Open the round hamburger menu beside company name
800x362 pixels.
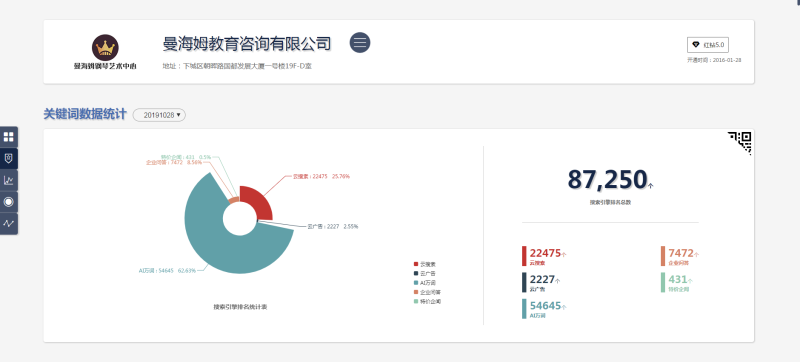360,42
